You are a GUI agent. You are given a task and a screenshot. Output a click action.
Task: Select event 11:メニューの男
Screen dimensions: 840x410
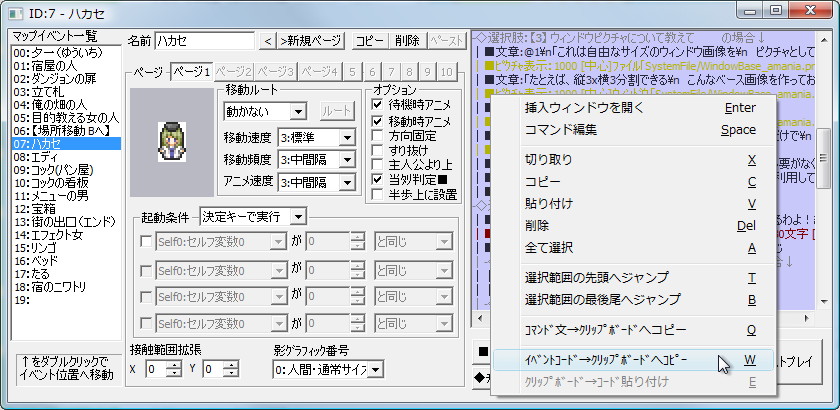pyautogui.click(x=66, y=196)
